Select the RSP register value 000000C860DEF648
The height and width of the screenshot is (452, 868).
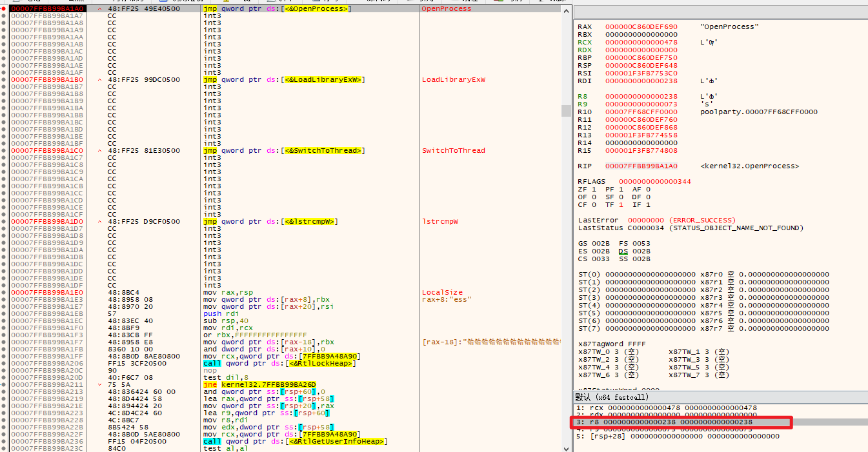641,66
